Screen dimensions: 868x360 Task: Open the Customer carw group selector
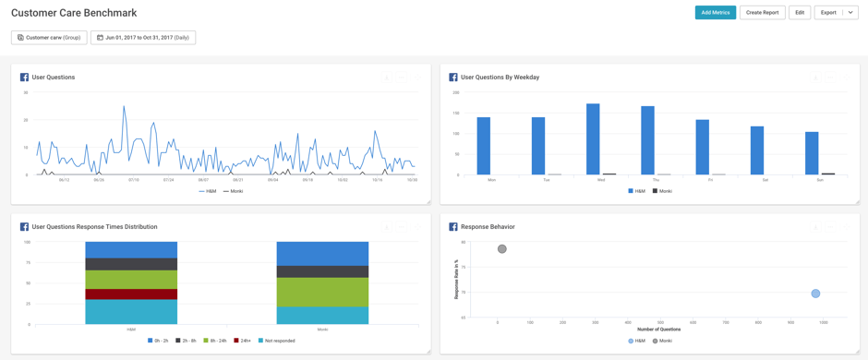49,38
